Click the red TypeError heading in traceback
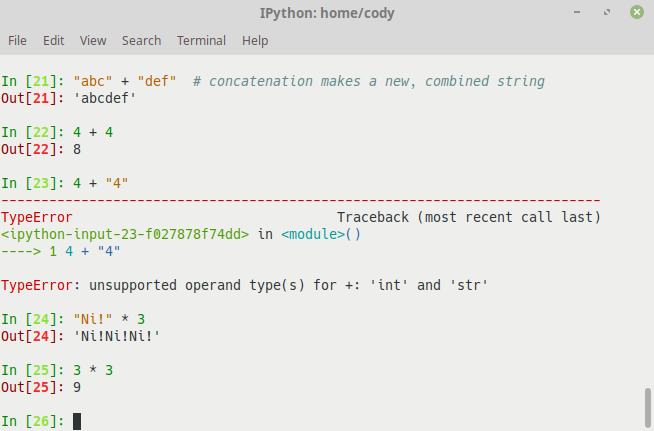The height and width of the screenshot is (431, 654). pos(36,217)
